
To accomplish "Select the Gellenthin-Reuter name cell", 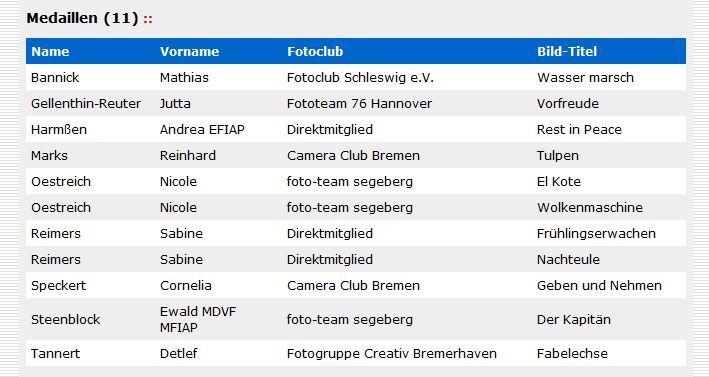I will coord(86,104).
